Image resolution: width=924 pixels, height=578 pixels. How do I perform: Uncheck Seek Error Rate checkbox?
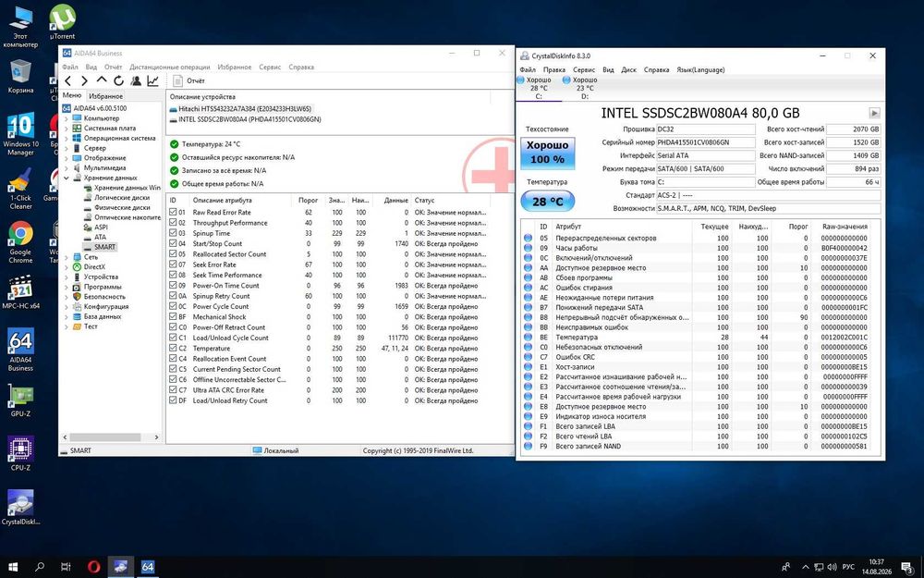pos(173,264)
